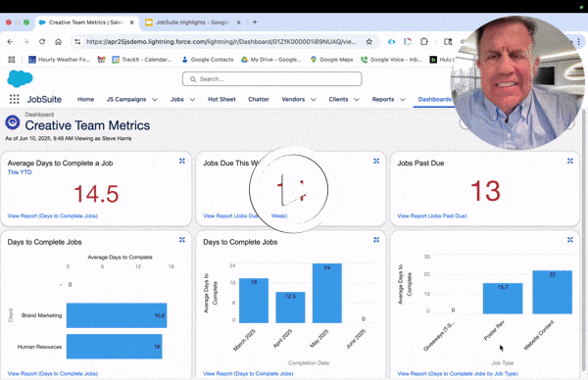Expand the Job Type chart widget

click(x=570, y=240)
